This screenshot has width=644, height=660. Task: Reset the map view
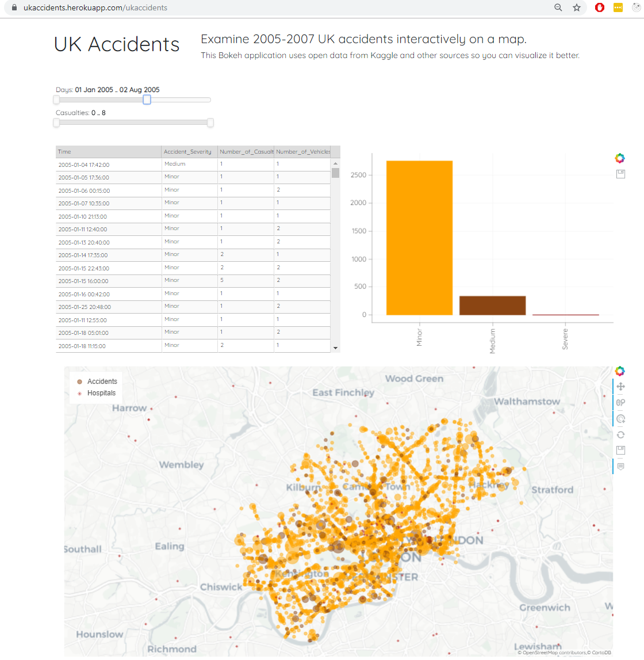coord(620,435)
